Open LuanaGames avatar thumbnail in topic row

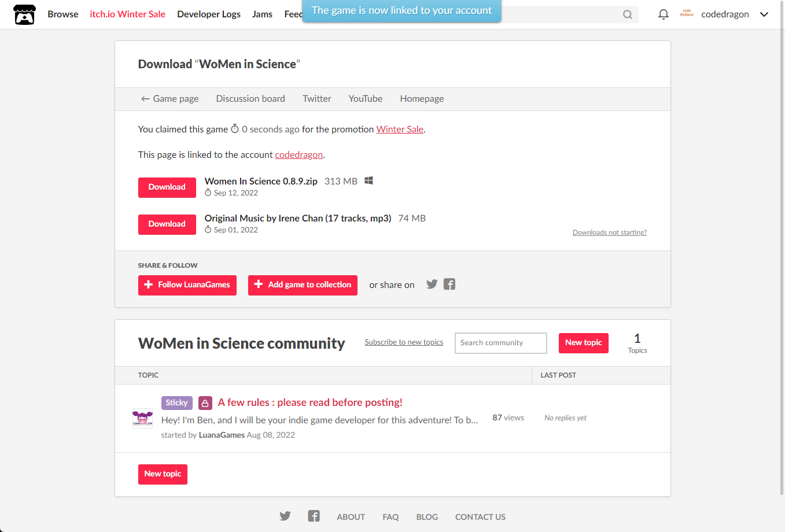coord(142,418)
